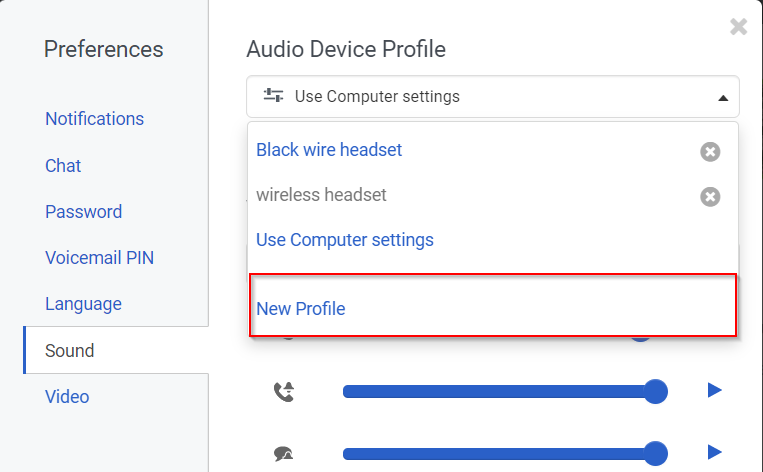The width and height of the screenshot is (763, 472).
Task: Go to Chat preferences
Action: (63, 166)
